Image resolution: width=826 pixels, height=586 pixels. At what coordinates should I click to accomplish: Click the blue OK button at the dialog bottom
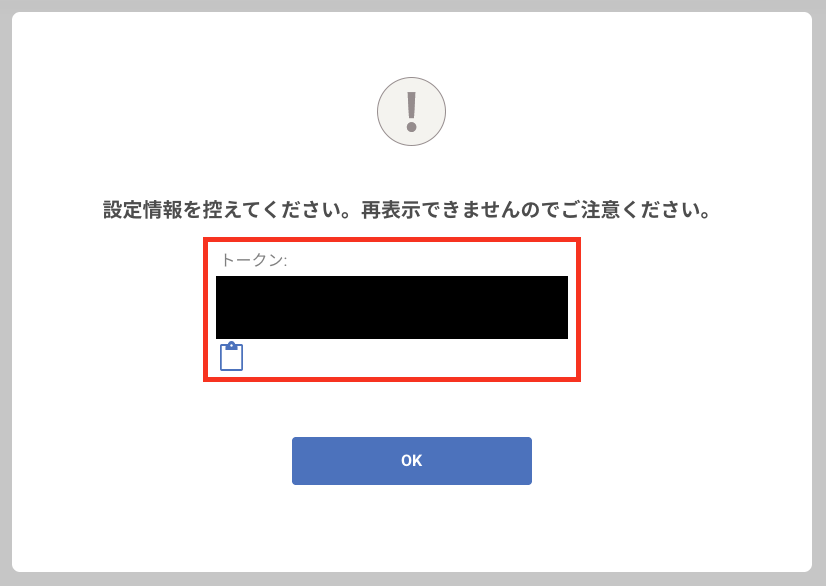click(x=411, y=461)
